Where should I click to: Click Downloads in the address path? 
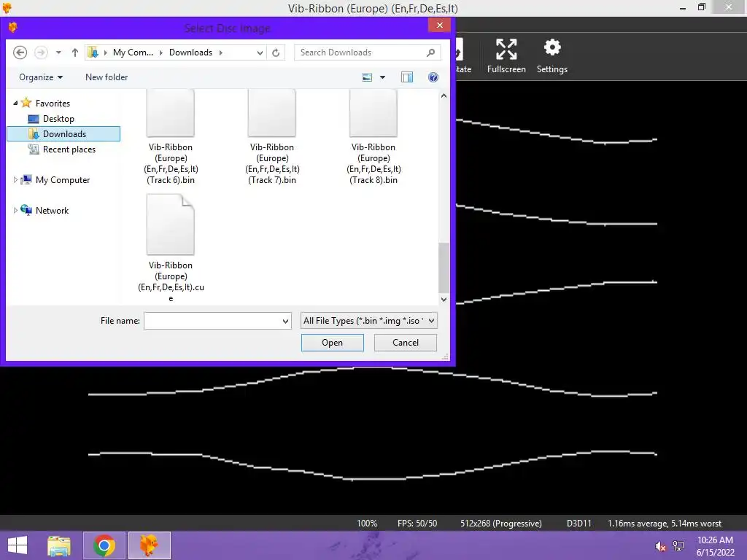(190, 52)
